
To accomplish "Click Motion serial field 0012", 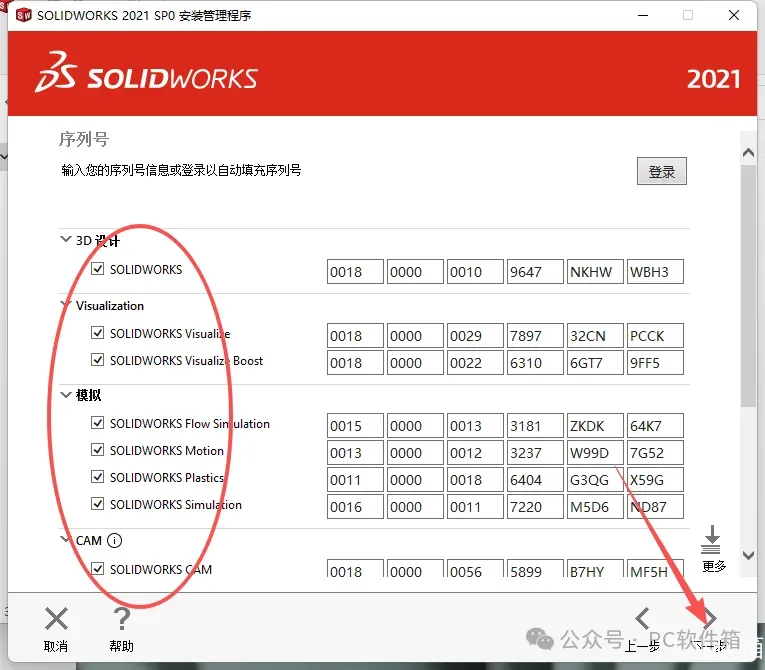I will click(x=475, y=452).
